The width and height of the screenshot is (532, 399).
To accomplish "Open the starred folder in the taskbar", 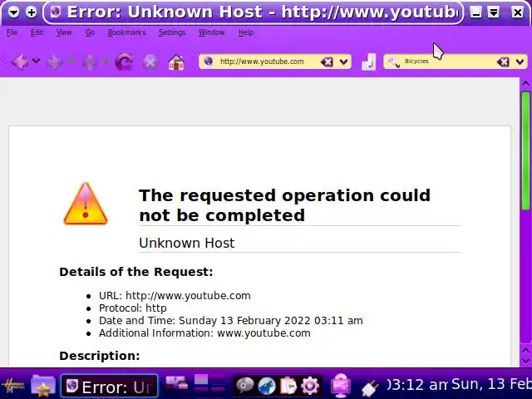I will coord(43,386).
